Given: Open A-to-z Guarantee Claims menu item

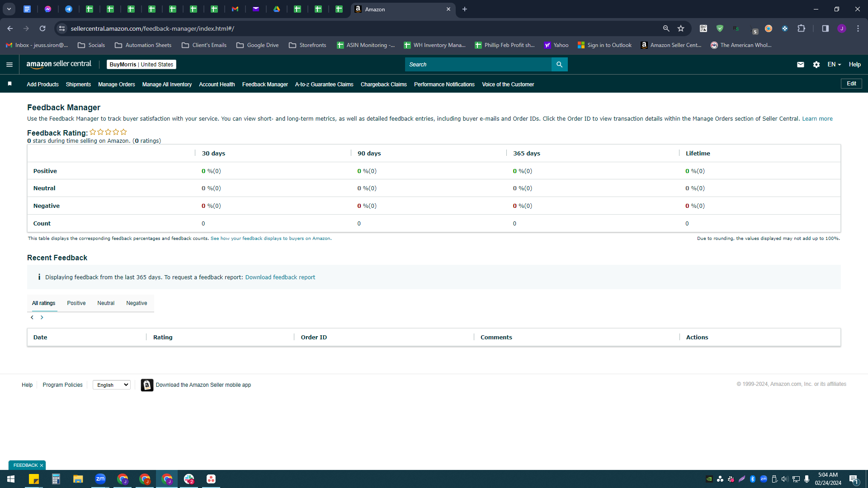Looking at the screenshot, I should 324,84.
